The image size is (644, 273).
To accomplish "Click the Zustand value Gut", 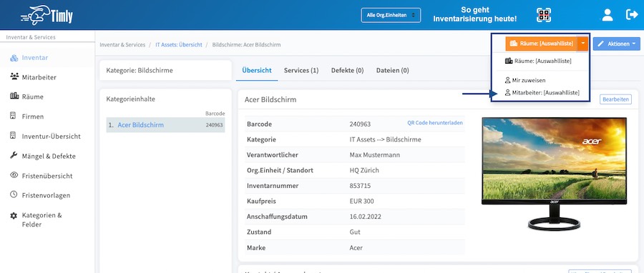I will click(355, 232).
